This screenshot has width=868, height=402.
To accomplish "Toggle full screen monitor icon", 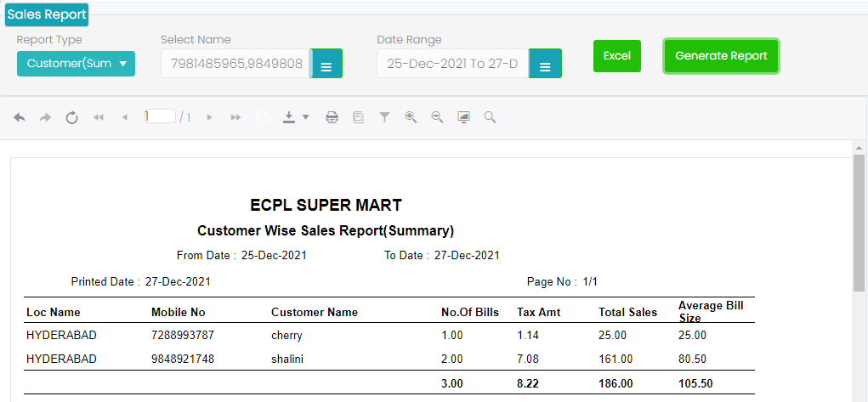I will tap(463, 117).
